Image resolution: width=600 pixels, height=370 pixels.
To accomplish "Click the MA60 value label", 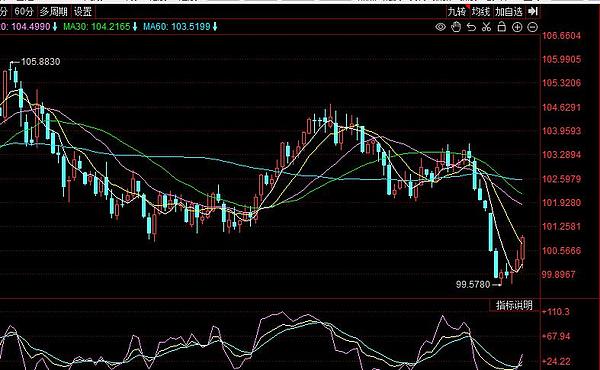I will 177,27.
